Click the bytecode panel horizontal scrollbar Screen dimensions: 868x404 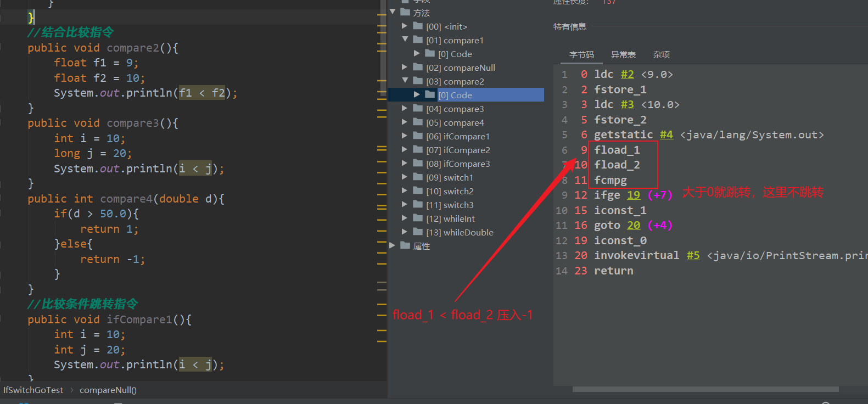705,389
